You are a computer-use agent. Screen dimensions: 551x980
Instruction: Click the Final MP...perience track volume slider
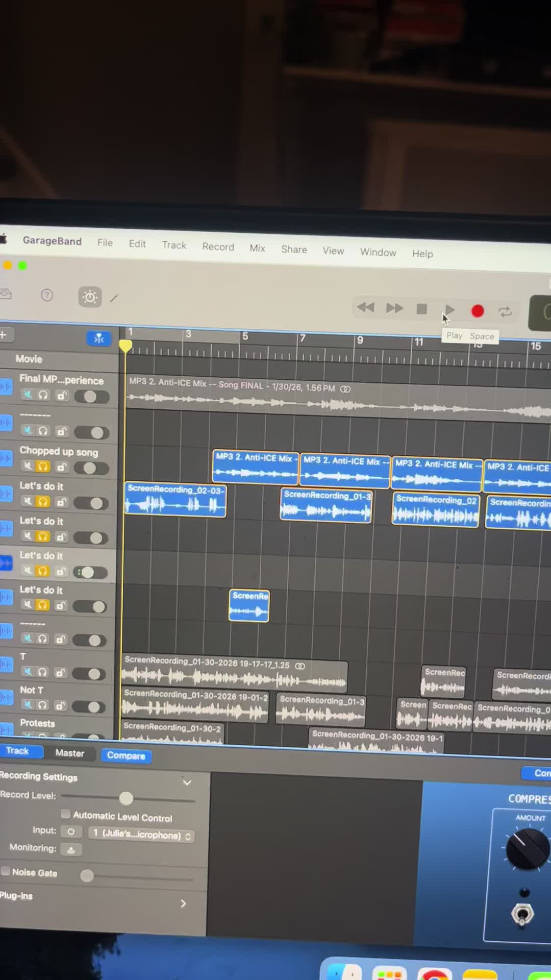(92, 397)
